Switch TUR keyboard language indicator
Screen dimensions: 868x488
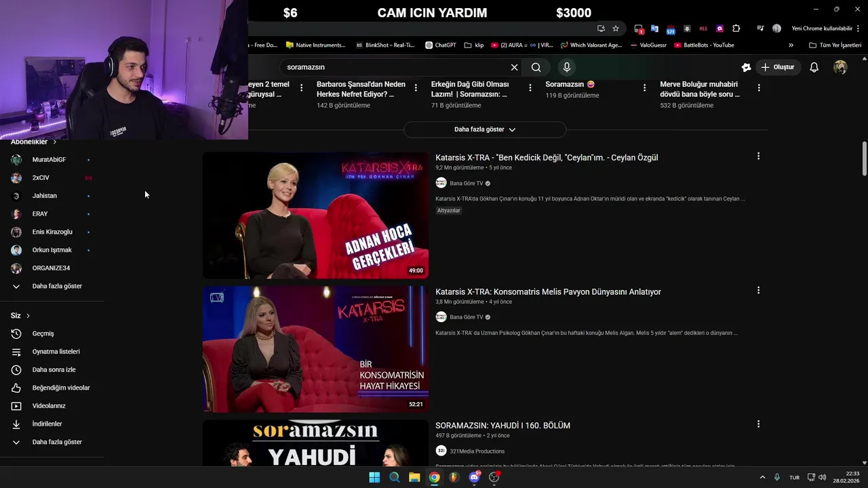pos(794,477)
